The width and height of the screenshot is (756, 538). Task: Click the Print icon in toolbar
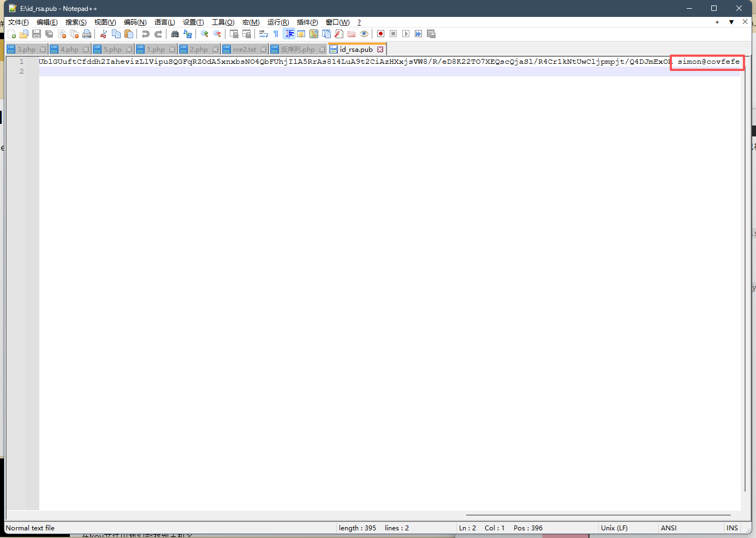(x=87, y=34)
